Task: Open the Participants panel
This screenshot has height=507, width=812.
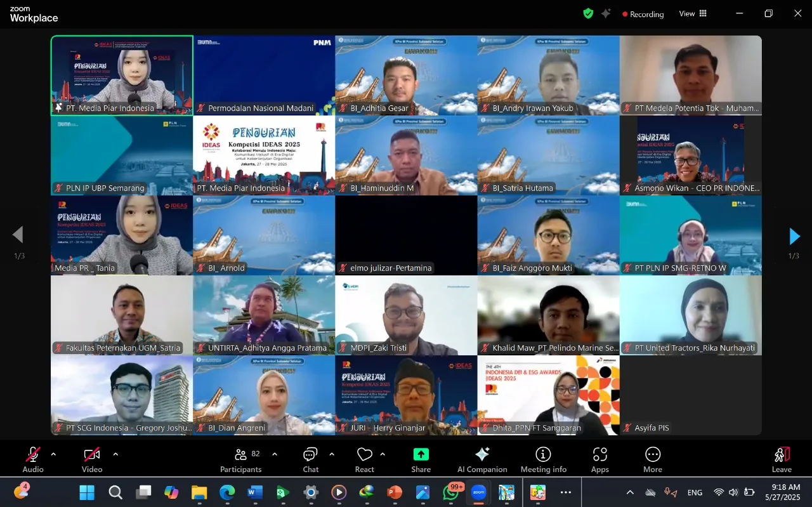Action: pyautogui.click(x=240, y=459)
